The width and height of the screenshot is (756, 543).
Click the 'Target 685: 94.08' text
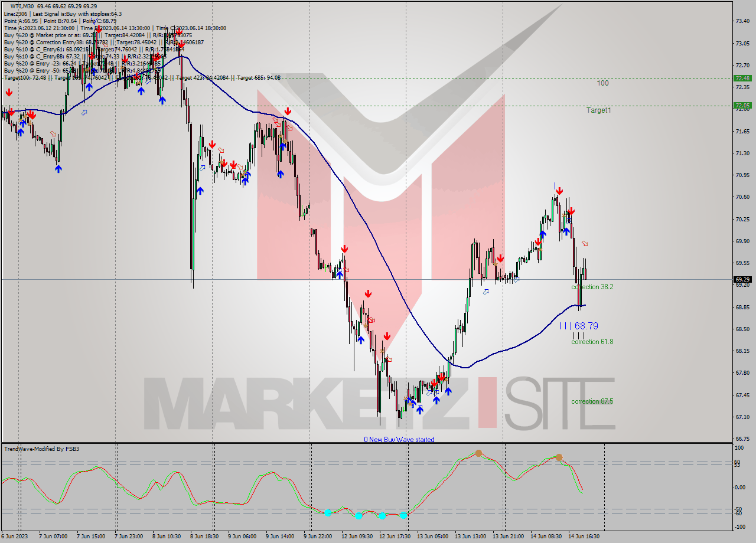[x=259, y=77]
